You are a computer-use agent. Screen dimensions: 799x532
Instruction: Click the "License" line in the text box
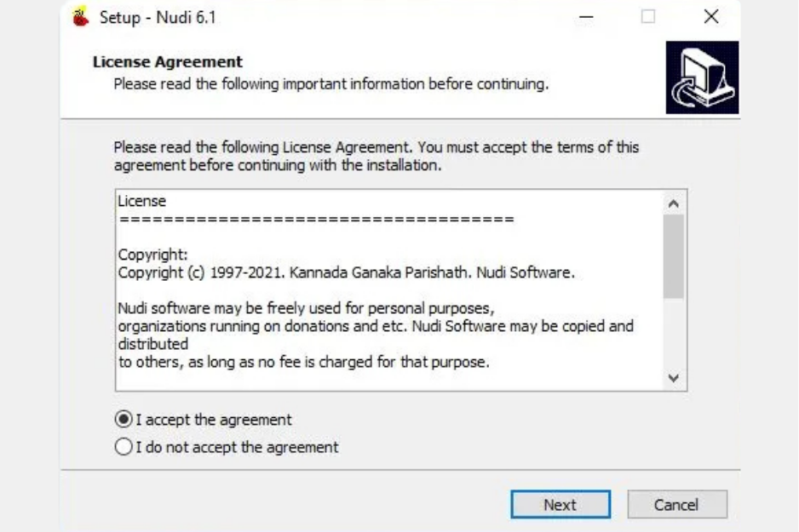pyautogui.click(x=142, y=202)
